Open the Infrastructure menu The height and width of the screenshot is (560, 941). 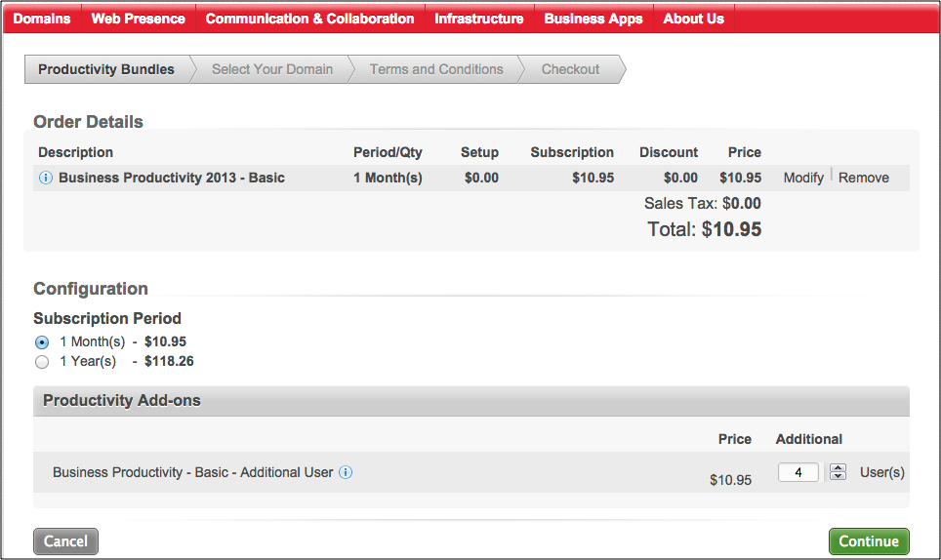click(x=478, y=19)
